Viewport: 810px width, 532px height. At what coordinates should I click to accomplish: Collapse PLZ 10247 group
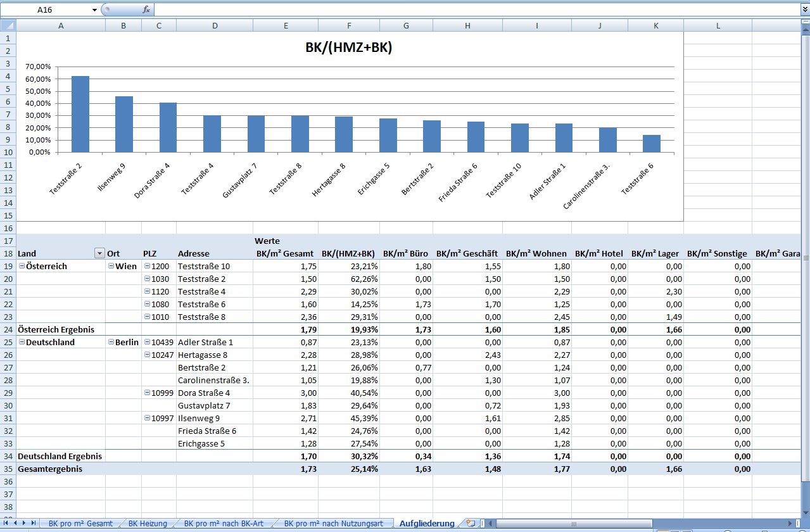[x=147, y=355]
